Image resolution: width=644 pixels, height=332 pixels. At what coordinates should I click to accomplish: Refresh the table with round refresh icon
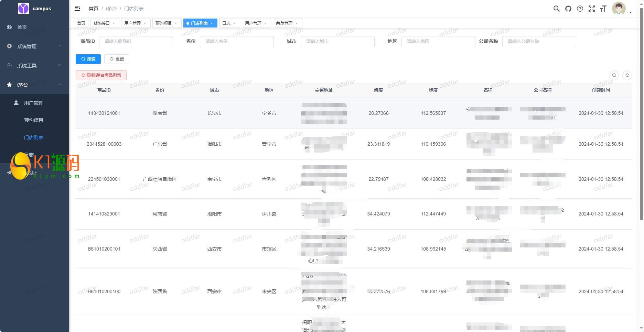627,75
